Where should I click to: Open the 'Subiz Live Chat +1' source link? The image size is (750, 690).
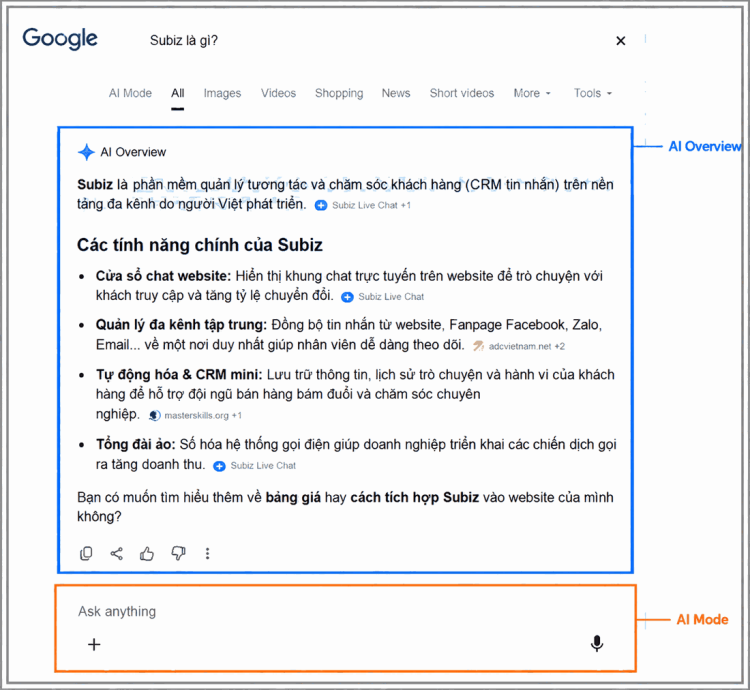coord(363,205)
